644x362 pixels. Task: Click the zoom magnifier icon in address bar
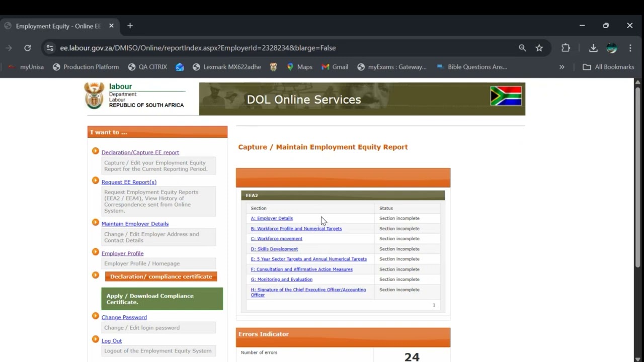[522, 48]
